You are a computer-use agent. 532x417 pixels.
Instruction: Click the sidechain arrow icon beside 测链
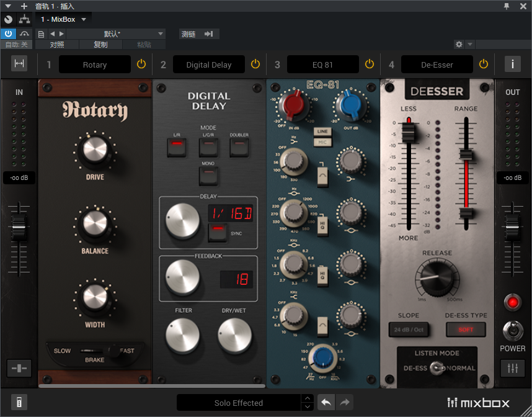(x=209, y=34)
